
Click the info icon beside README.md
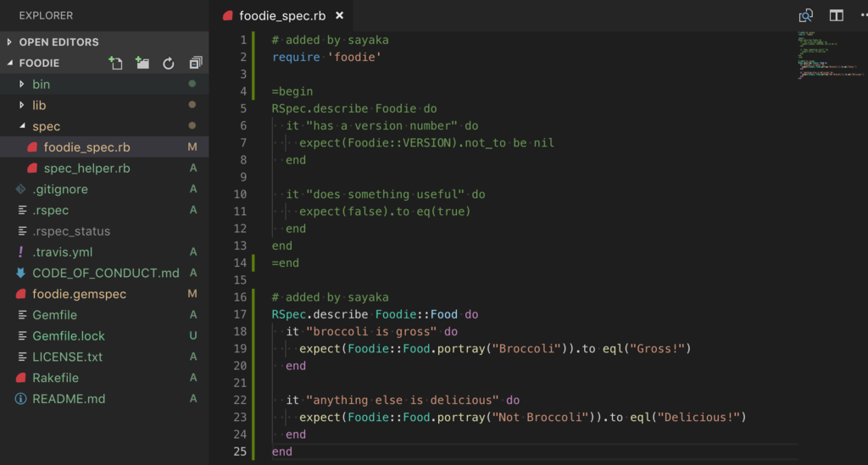(20, 399)
